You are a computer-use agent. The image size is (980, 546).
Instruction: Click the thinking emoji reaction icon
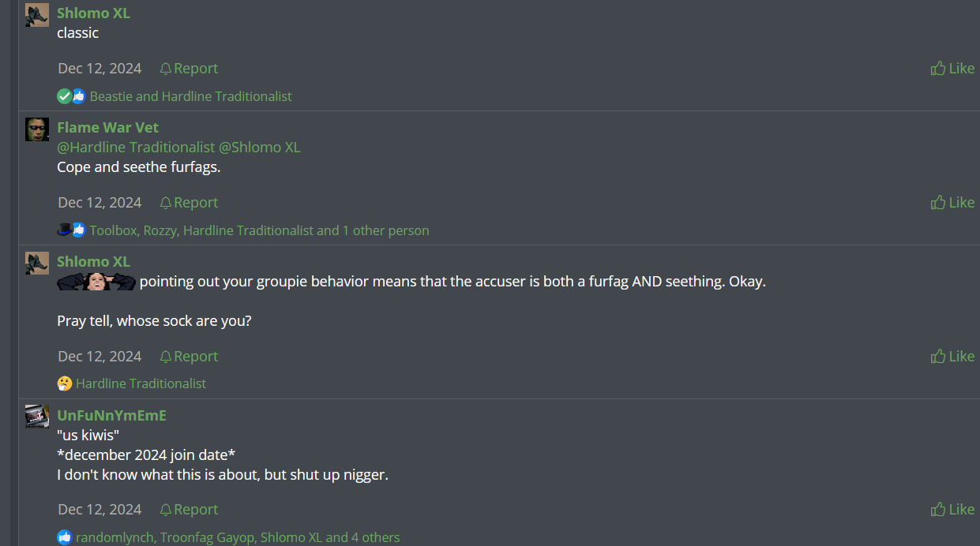coord(65,383)
